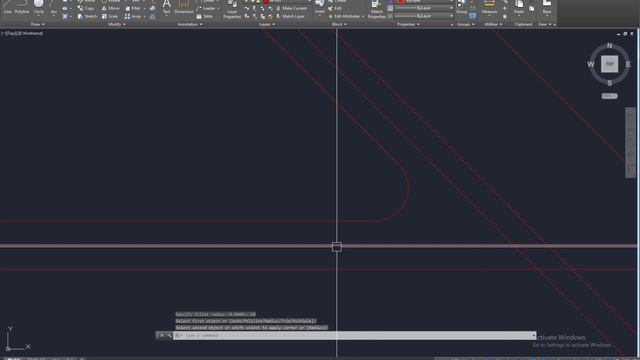
Task: Click the Leader tool
Action: click(206, 8)
